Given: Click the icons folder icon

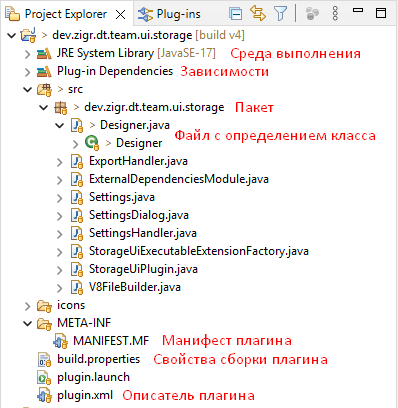Looking at the screenshot, I should pyautogui.click(x=44, y=306).
